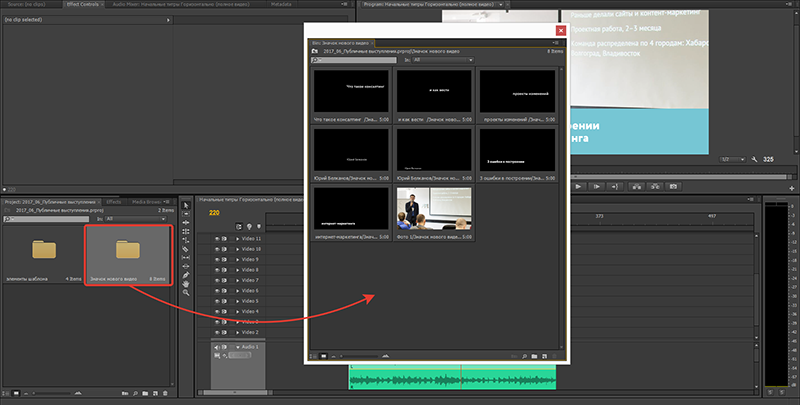Switch to the Effect Controls tab
Screen dimensions: 800x405
click(x=88, y=5)
